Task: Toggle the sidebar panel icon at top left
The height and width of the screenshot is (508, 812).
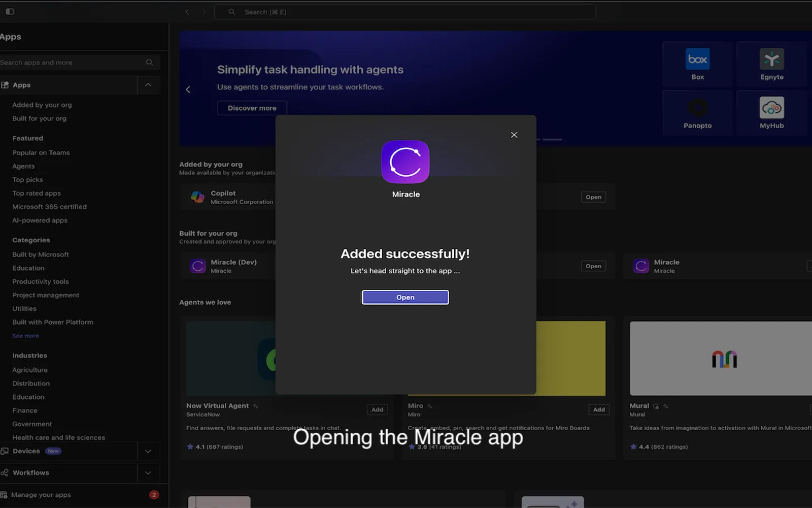Action: click(x=10, y=12)
